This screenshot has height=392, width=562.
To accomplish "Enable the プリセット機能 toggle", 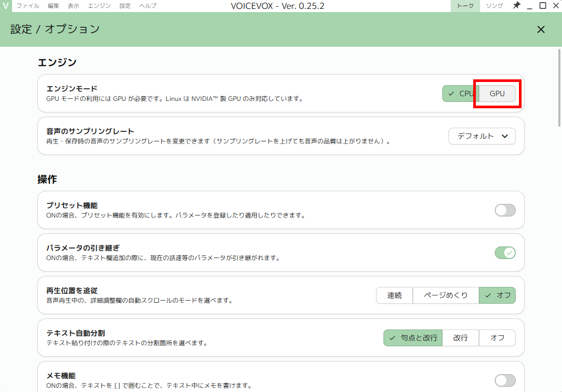I will coord(505,210).
